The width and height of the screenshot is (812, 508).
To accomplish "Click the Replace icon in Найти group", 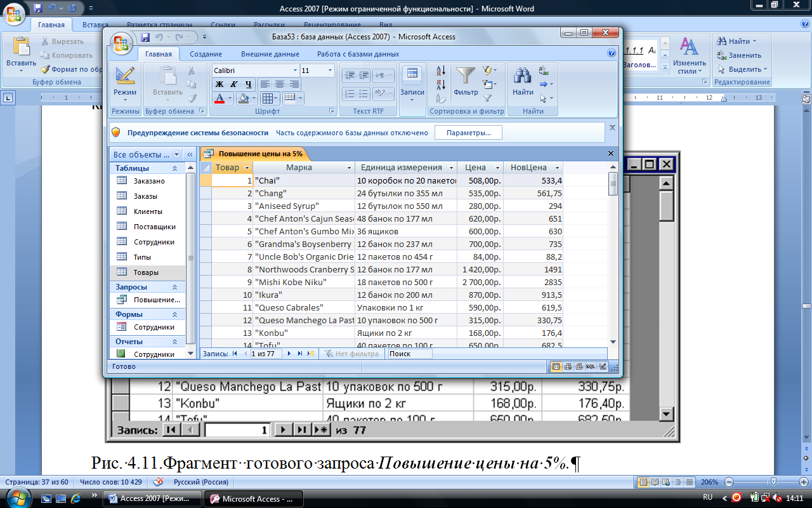I will click(x=544, y=70).
